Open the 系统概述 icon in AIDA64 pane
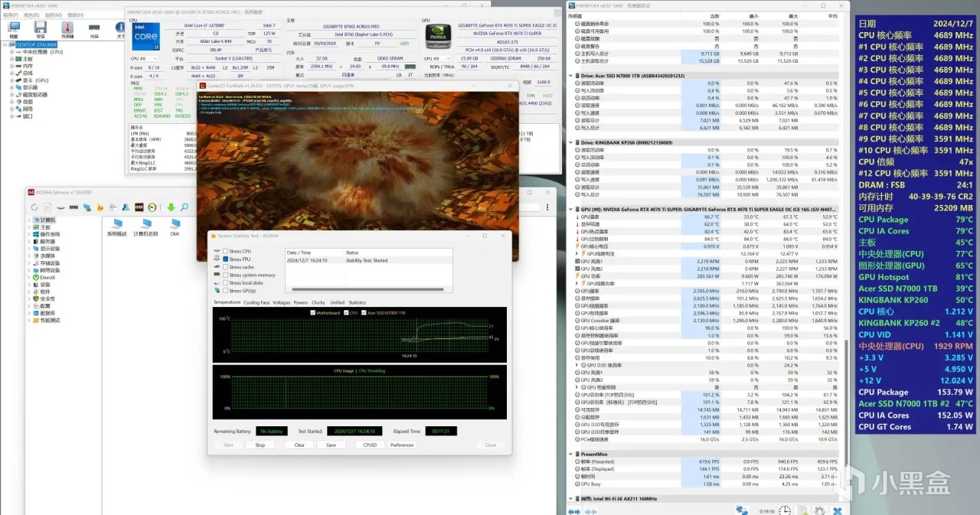Screen dimensions: 980x515 (x=117, y=227)
